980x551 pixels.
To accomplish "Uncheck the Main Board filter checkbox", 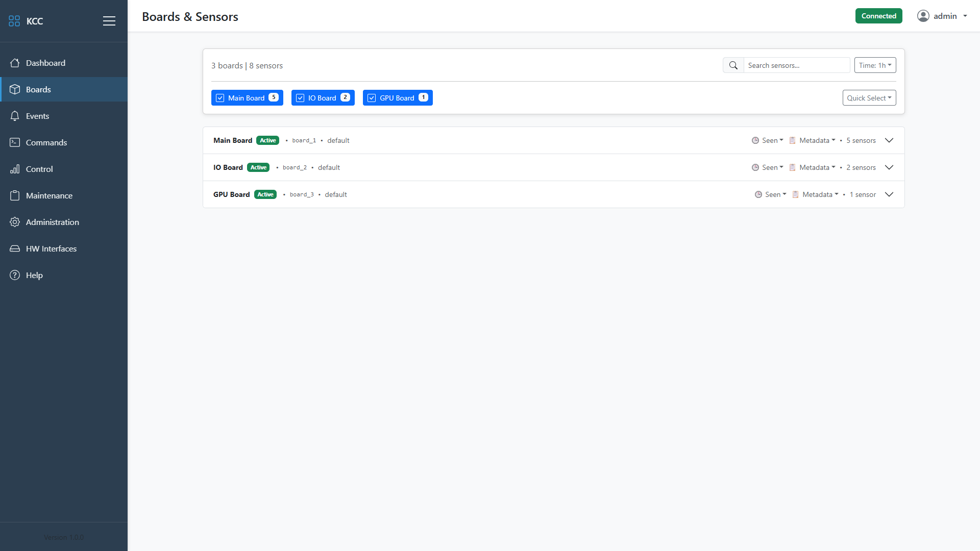I will pyautogui.click(x=220, y=98).
